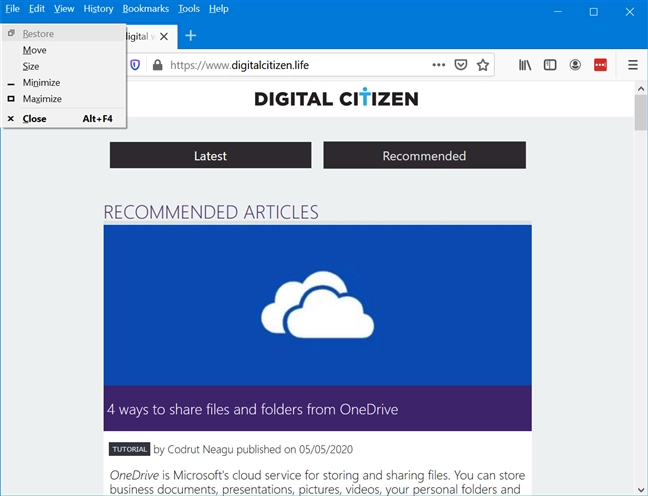
Task: Open the Library icon in toolbar
Action: (x=525, y=65)
